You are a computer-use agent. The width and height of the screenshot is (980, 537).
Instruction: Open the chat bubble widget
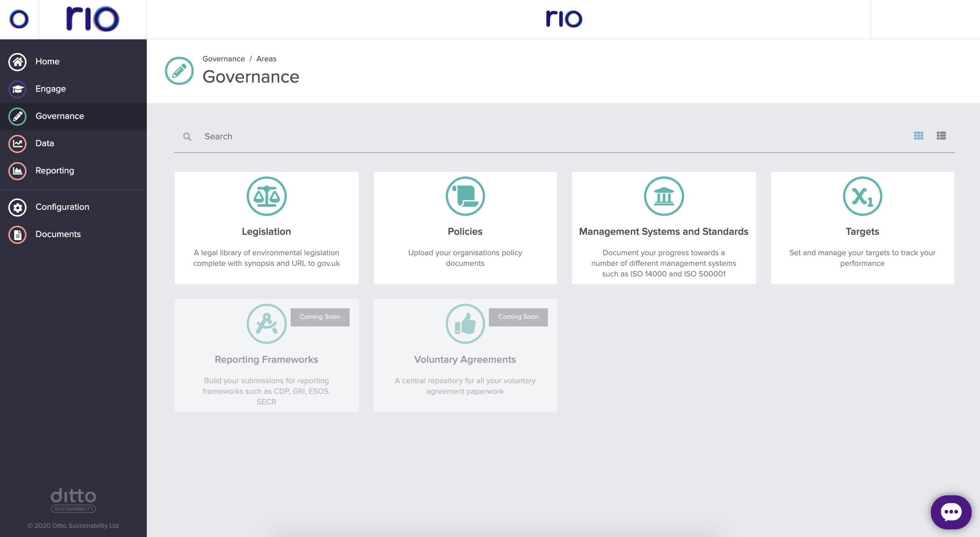pyautogui.click(x=951, y=512)
